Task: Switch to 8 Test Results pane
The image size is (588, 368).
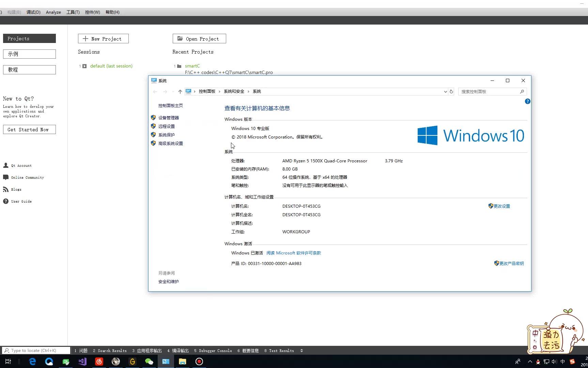Action: coord(279,351)
